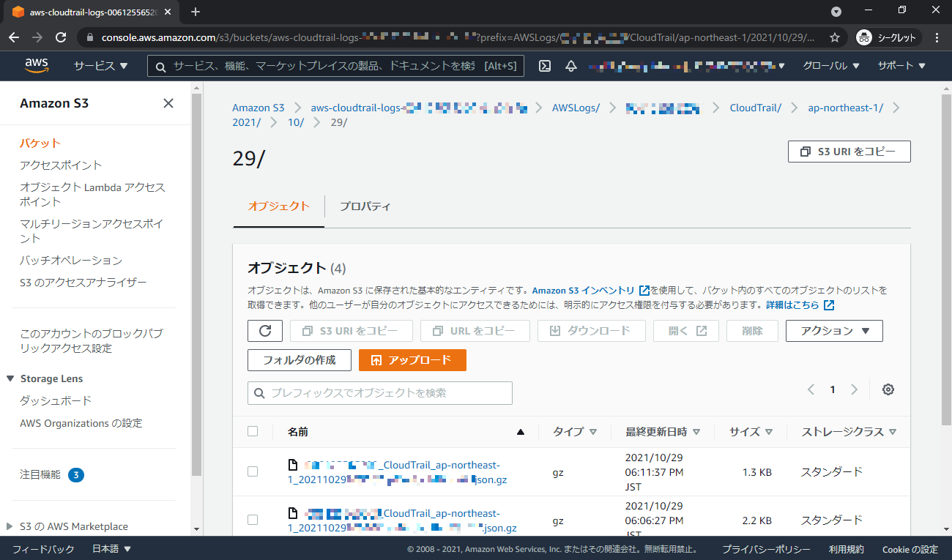The width and height of the screenshot is (952, 560).
Task: Open the account name dropdown
Action: tap(686, 66)
